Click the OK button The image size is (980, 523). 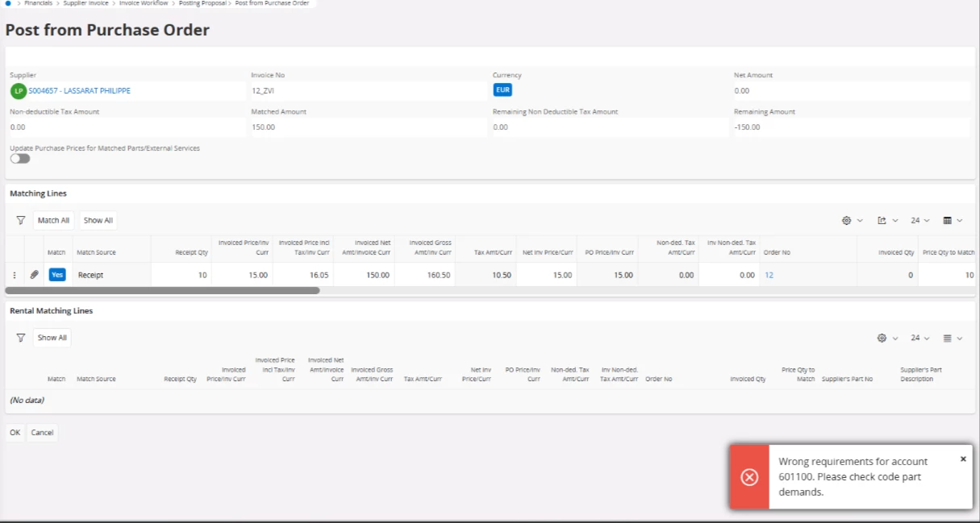click(15, 433)
